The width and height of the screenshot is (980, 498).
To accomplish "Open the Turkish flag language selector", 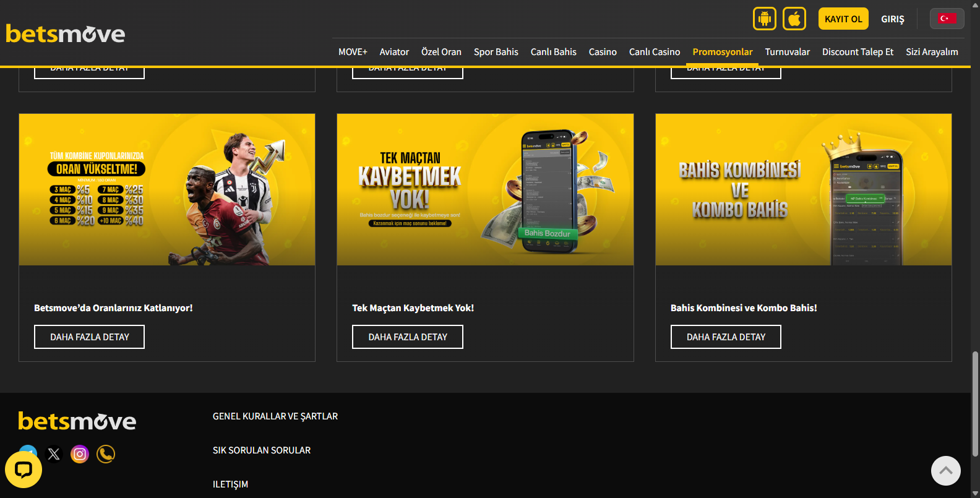I will tap(947, 19).
